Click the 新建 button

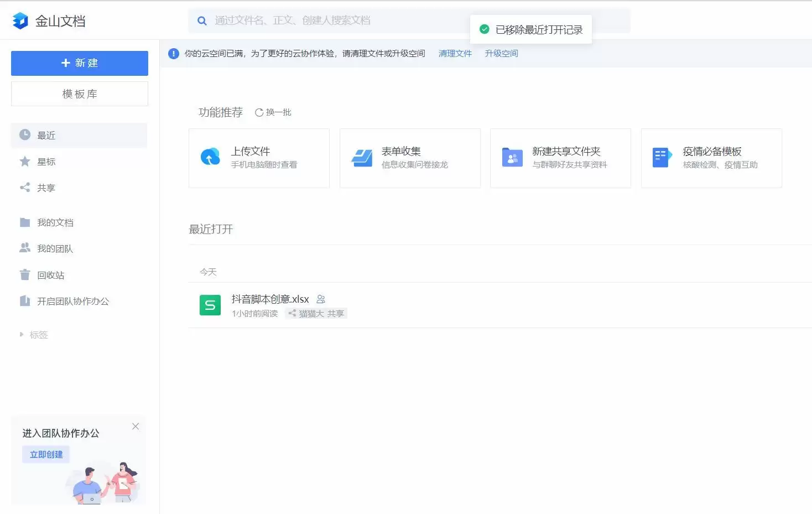[79, 63]
